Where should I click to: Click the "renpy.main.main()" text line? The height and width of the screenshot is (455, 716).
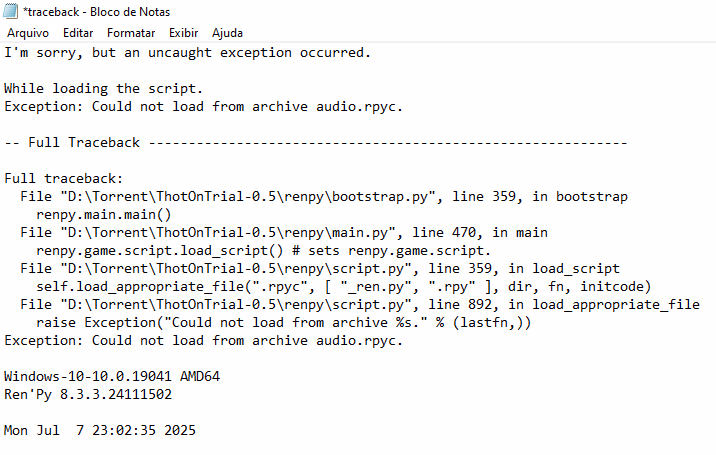coord(104,215)
